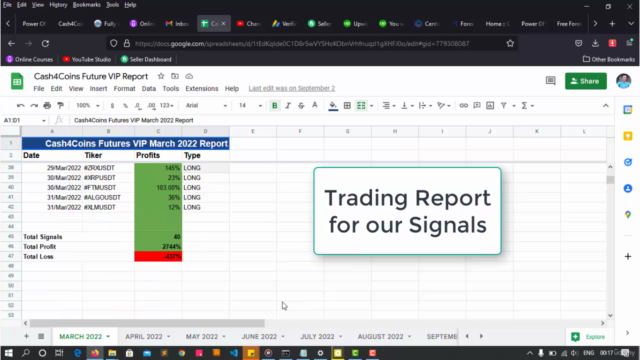The width and height of the screenshot is (640, 360).
Task: Open vertical align dropdown
Action: [x=407, y=106]
